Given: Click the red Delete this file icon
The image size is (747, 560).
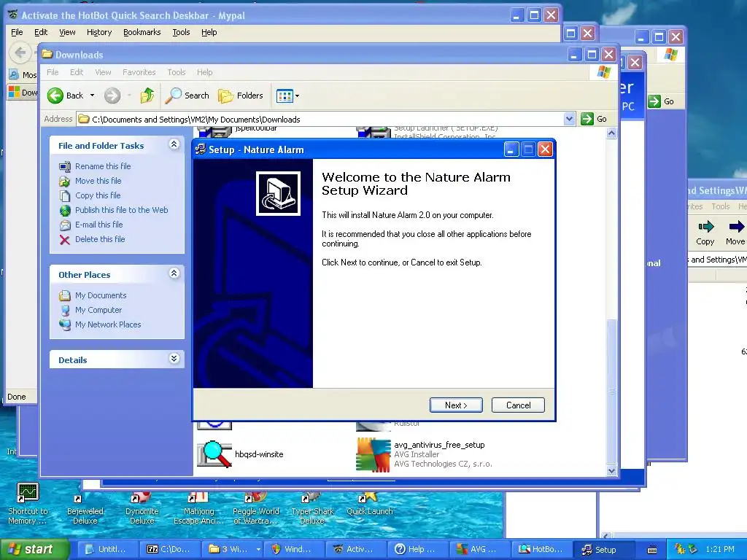Looking at the screenshot, I should coord(65,239).
